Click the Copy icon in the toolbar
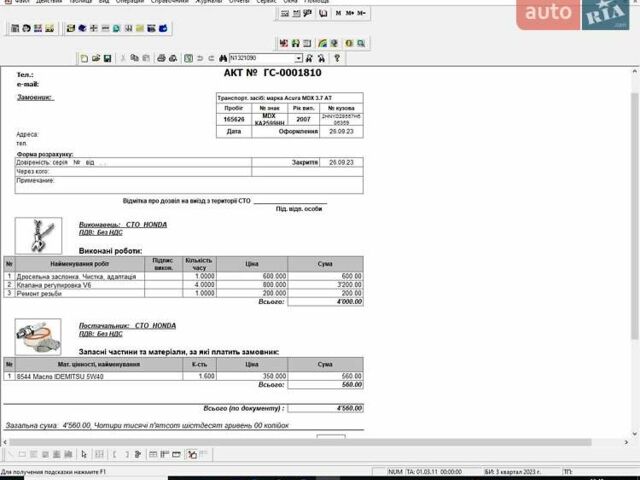The image size is (640, 480). (134, 59)
